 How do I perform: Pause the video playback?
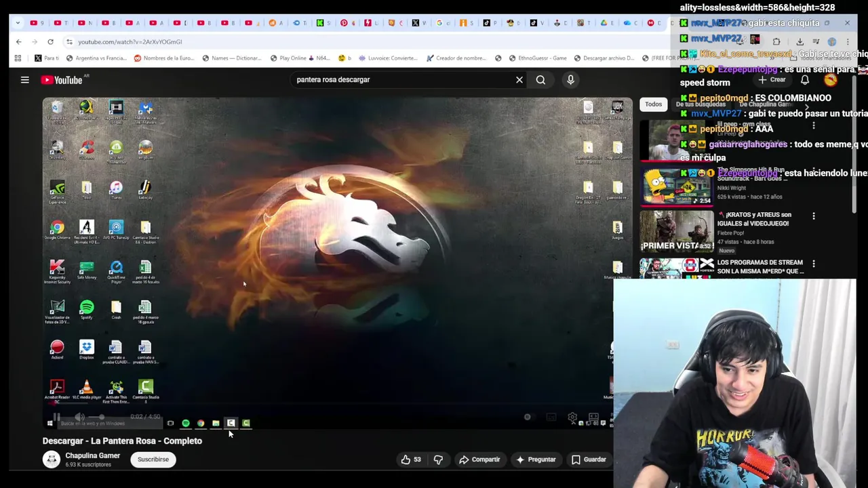click(57, 418)
